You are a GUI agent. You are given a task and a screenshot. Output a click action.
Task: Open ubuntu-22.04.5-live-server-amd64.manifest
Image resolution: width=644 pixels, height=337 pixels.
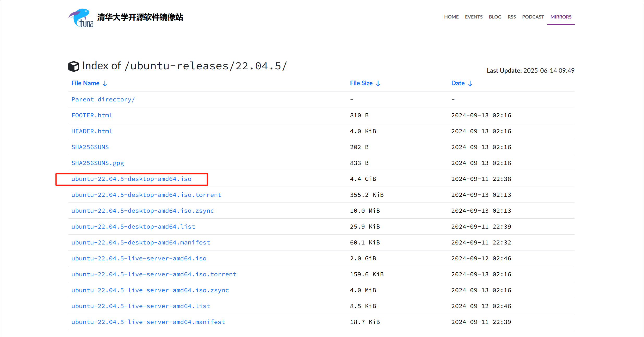[x=148, y=322]
